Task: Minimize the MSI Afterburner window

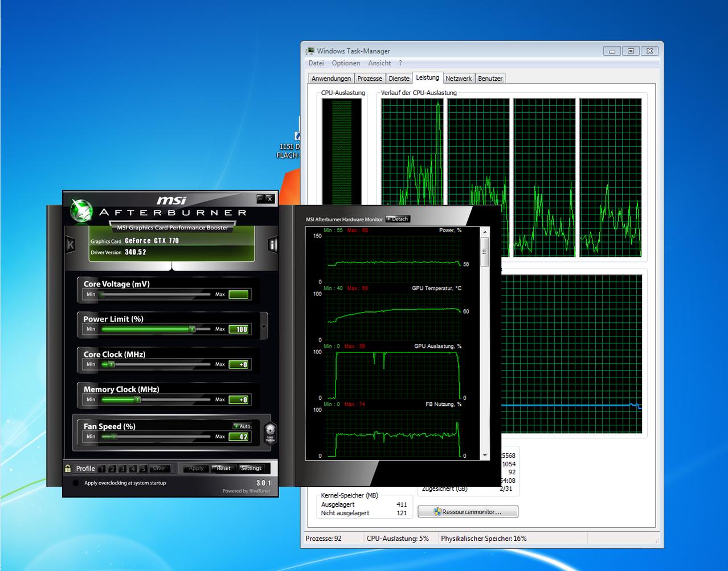Action: click(x=260, y=198)
